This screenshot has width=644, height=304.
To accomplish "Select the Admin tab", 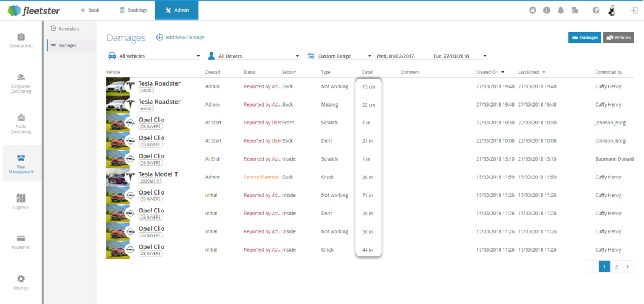I will (177, 10).
